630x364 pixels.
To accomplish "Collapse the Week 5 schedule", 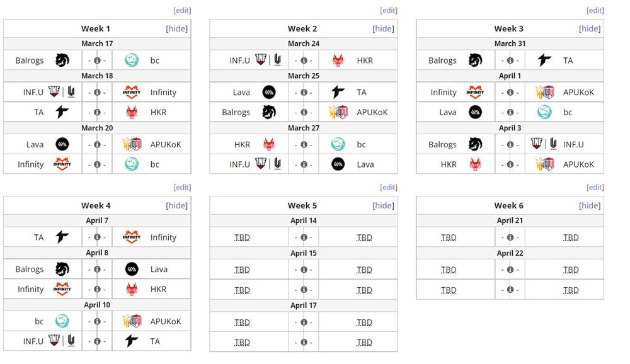I will click(383, 205).
